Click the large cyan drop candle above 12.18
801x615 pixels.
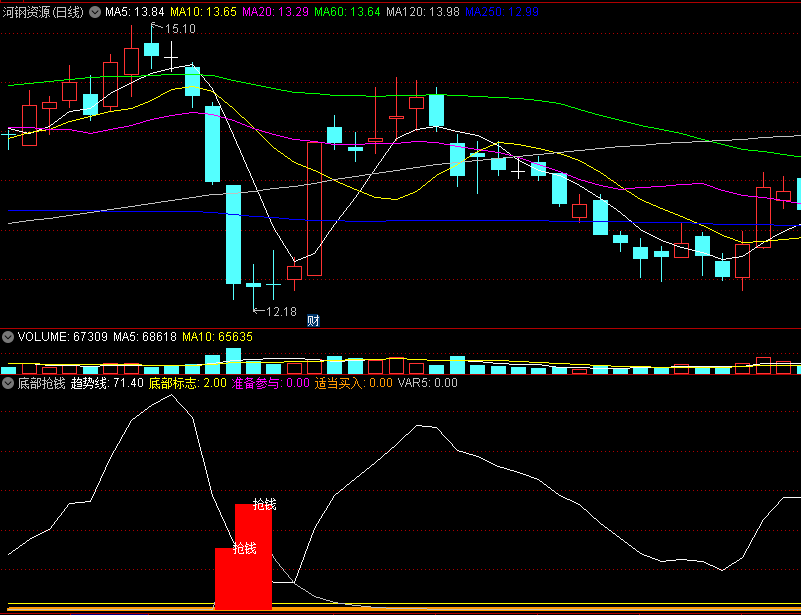(233, 234)
